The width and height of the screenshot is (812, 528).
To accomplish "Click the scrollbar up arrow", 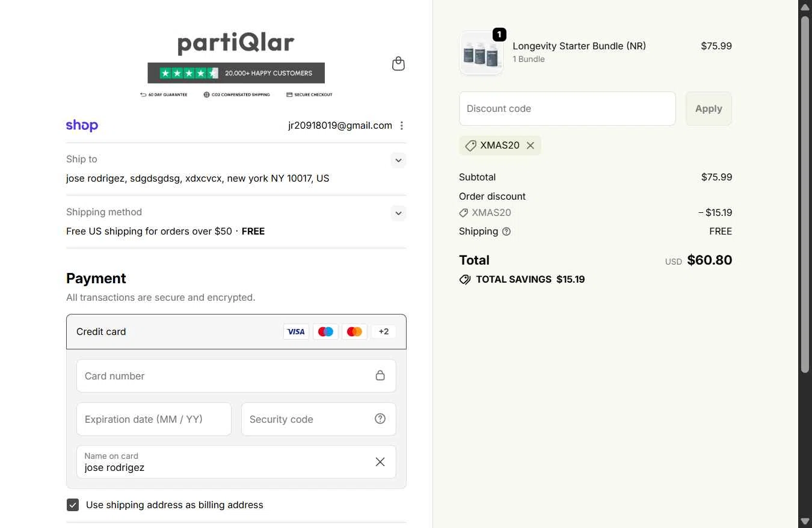I will coord(805,7).
